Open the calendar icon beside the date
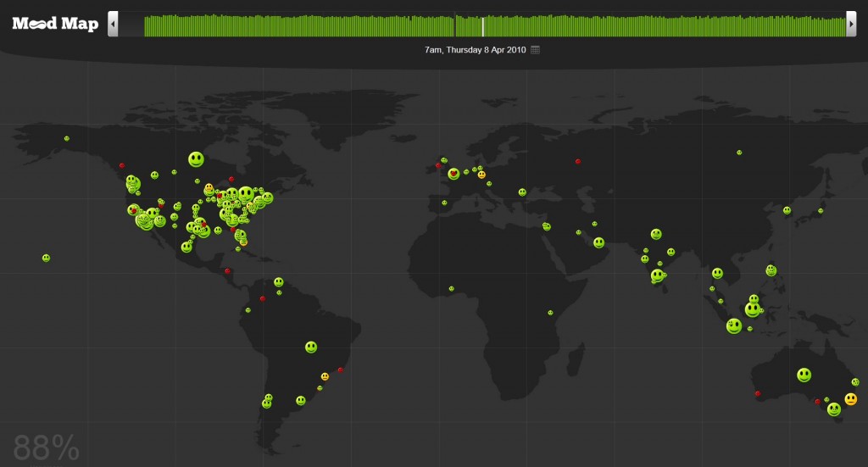The width and height of the screenshot is (868, 467). (x=536, y=50)
